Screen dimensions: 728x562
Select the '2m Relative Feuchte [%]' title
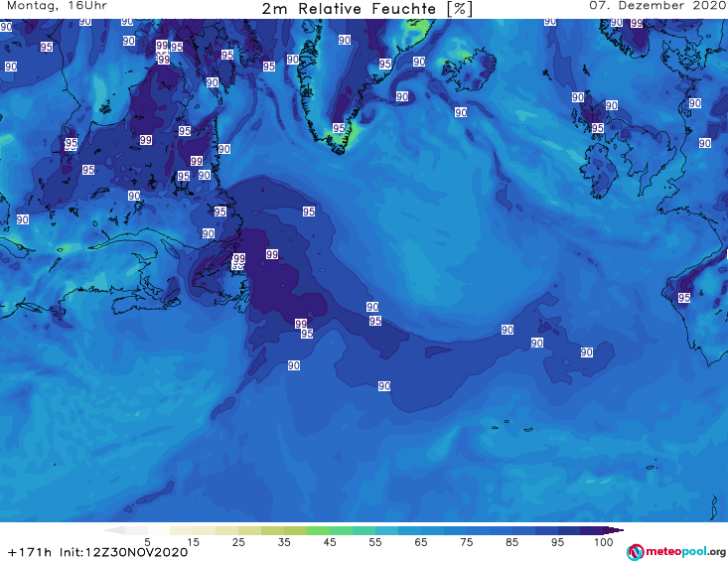[367, 9]
